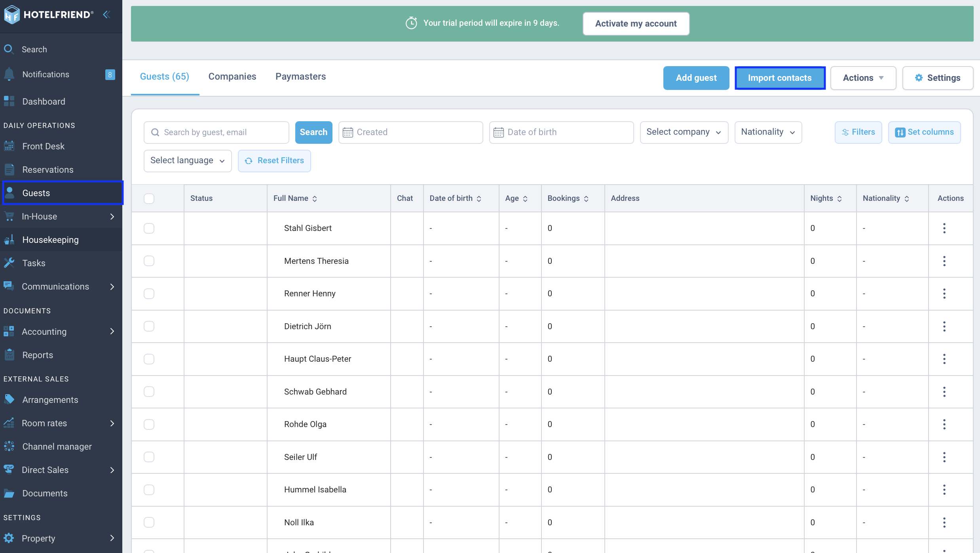Switch to the Companies tab

click(x=232, y=76)
